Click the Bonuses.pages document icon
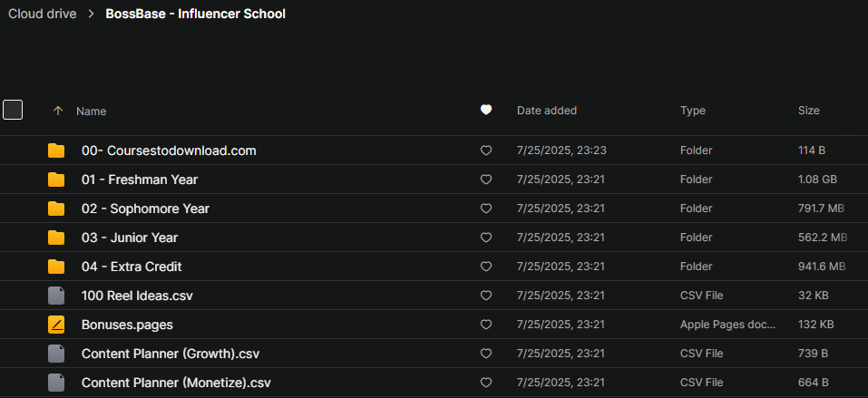 (x=56, y=325)
